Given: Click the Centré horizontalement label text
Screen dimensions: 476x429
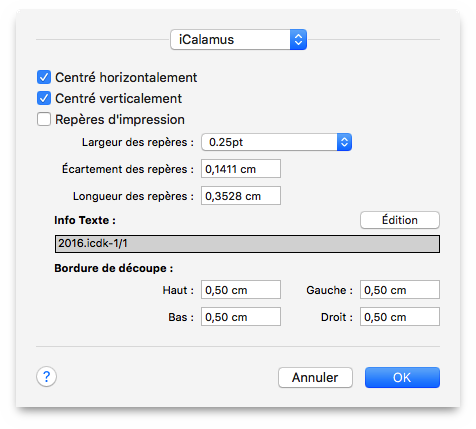Looking at the screenshot, I should (x=126, y=77).
